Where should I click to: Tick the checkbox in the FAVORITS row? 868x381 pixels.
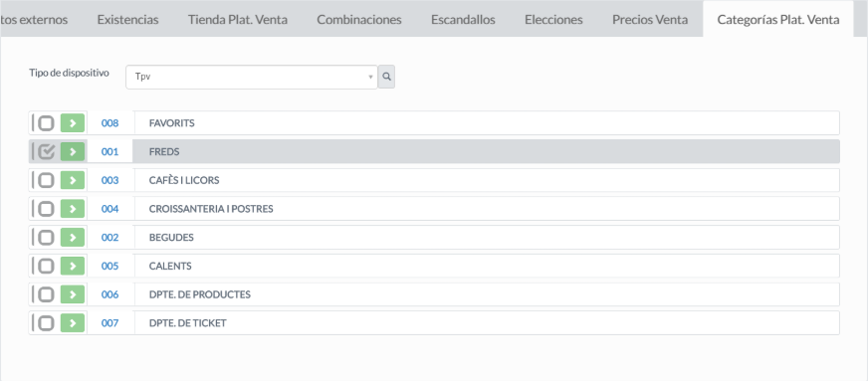tap(46, 122)
